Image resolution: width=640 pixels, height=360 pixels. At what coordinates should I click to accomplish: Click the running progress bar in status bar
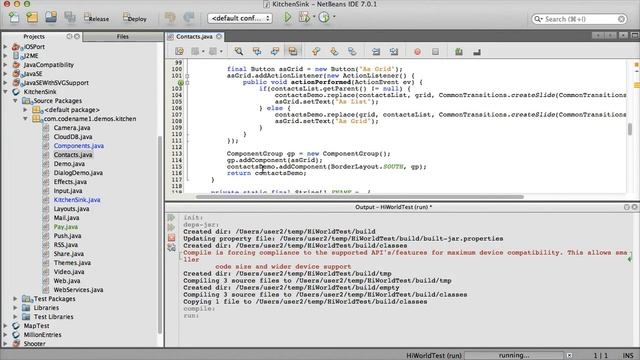click(514, 356)
